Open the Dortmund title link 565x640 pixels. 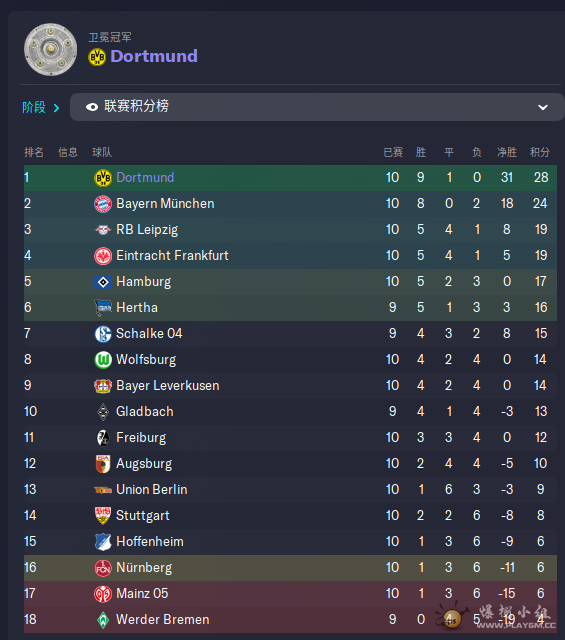[x=154, y=56]
